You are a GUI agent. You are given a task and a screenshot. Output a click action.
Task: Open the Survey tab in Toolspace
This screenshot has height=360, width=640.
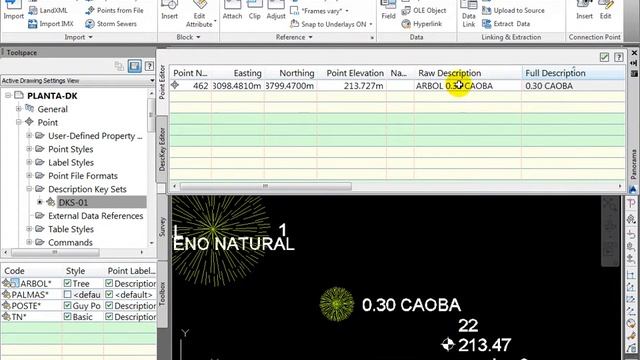(162, 227)
